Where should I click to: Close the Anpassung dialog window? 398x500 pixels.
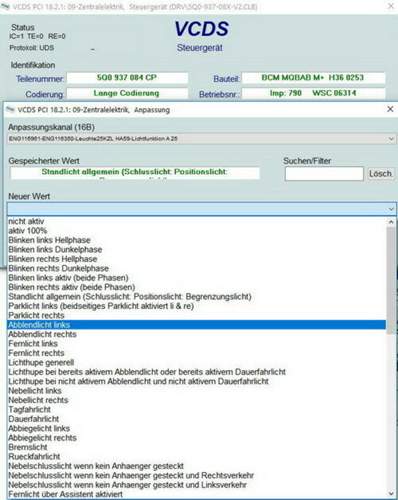click(x=390, y=109)
